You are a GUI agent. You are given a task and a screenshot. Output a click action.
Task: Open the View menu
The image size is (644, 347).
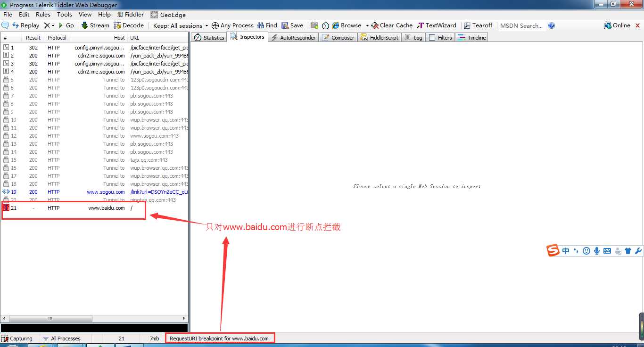85,15
